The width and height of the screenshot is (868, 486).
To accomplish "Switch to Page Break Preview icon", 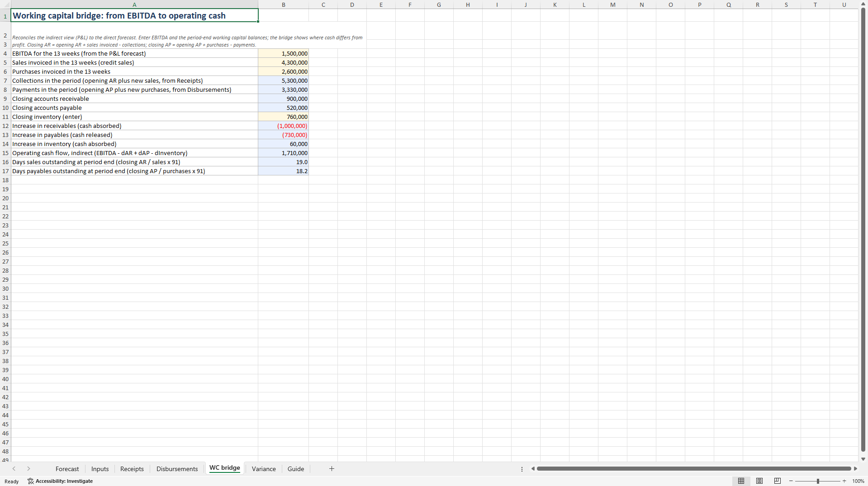I will click(x=778, y=481).
